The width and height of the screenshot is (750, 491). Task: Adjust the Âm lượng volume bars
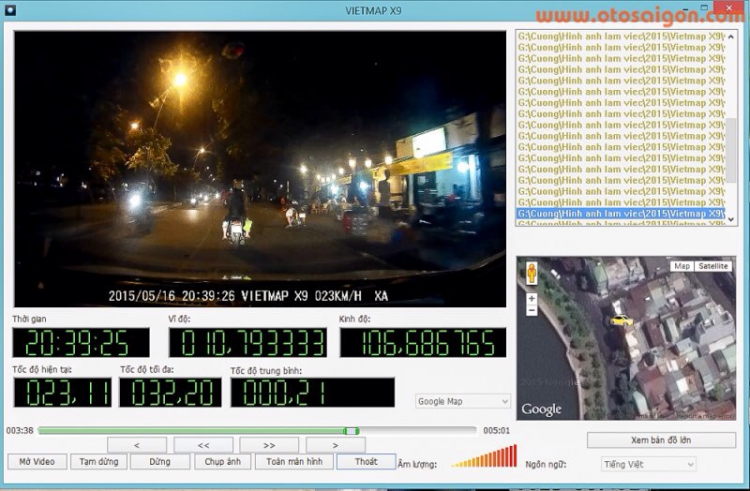click(x=485, y=457)
